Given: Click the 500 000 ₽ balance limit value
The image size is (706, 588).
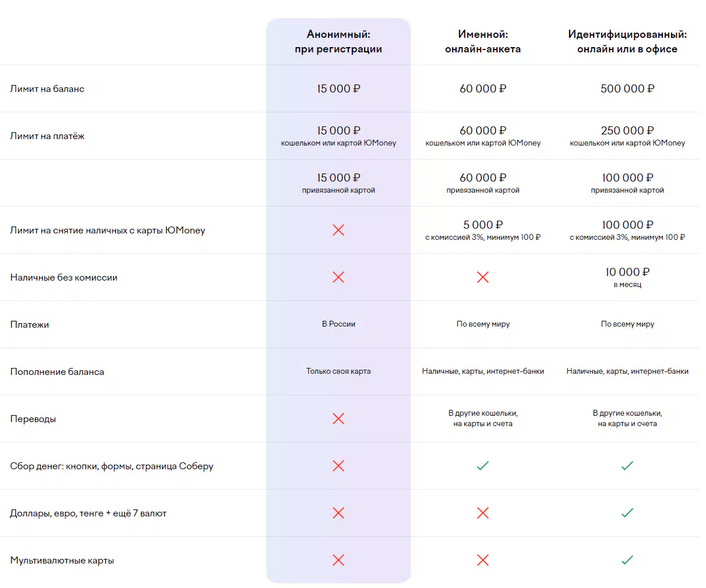Looking at the screenshot, I should [x=627, y=89].
